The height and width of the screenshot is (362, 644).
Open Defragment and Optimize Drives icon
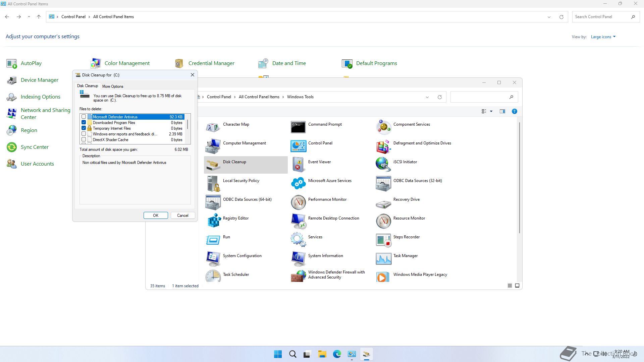(383, 146)
